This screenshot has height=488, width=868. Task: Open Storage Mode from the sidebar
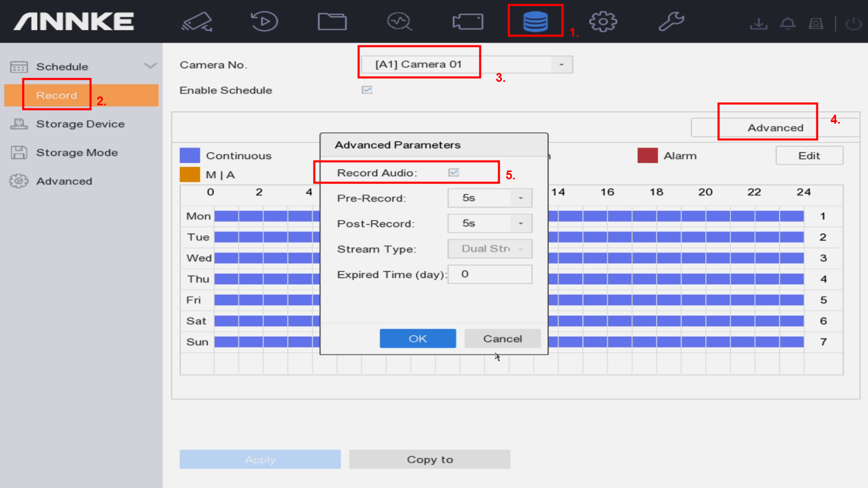click(77, 152)
